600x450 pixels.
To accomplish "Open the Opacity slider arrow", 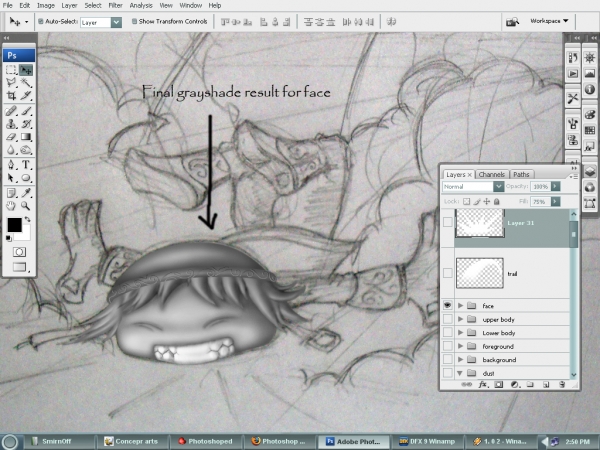I will click(x=555, y=186).
